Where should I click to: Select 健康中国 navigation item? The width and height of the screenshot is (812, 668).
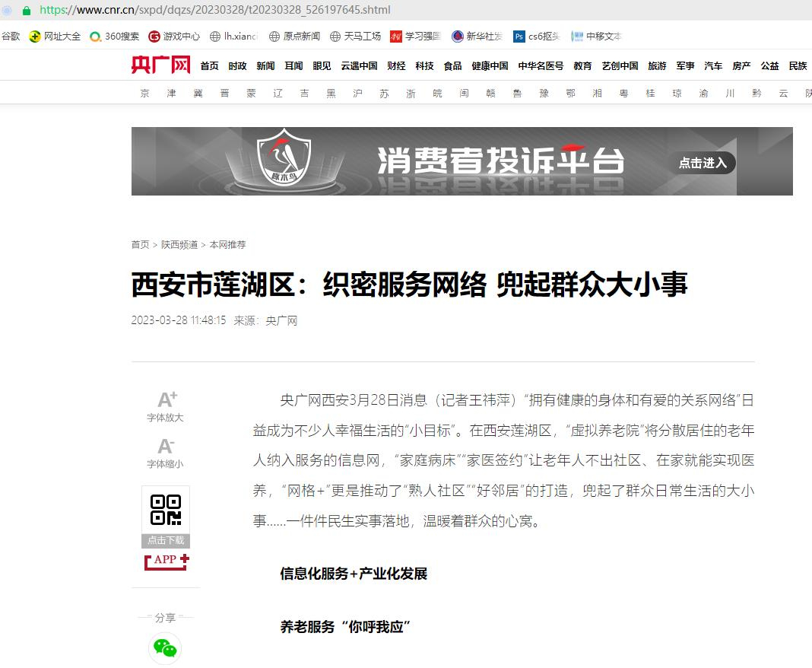[x=490, y=66]
